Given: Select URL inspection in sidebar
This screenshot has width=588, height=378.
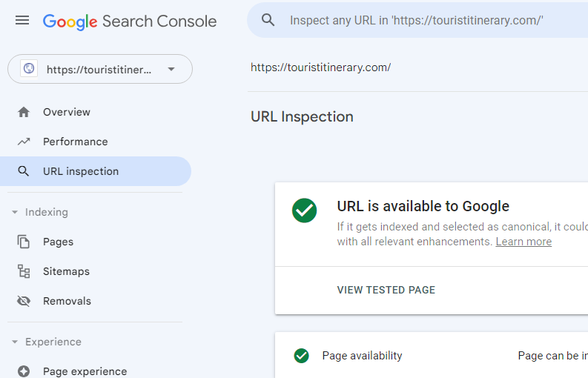Looking at the screenshot, I should (x=81, y=171).
